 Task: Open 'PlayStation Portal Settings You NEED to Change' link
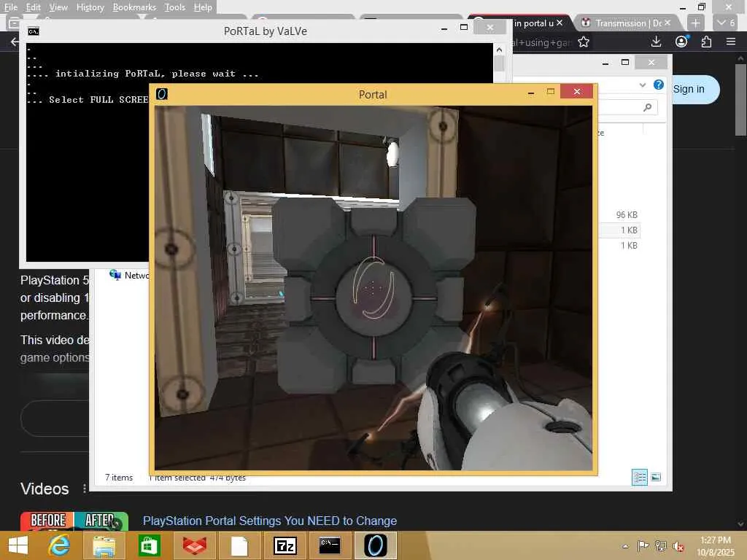click(x=270, y=521)
